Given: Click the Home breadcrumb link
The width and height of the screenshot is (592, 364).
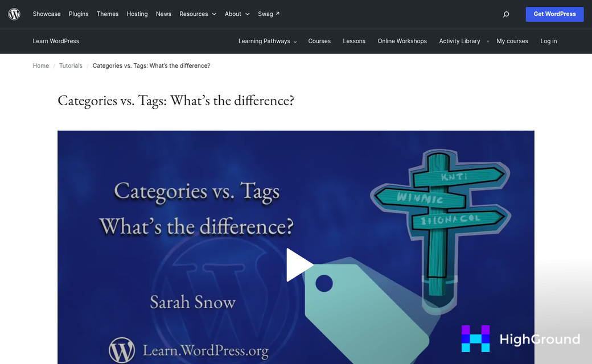Looking at the screenshot, I should (41, 65).
